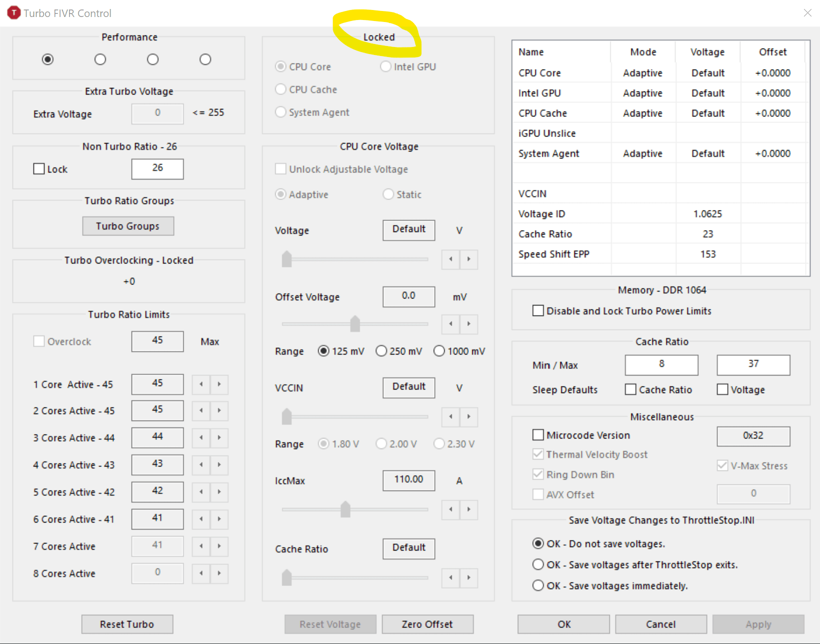Click the Turbo Groups button
The image size is (820, 644).
tap(128, 226)
